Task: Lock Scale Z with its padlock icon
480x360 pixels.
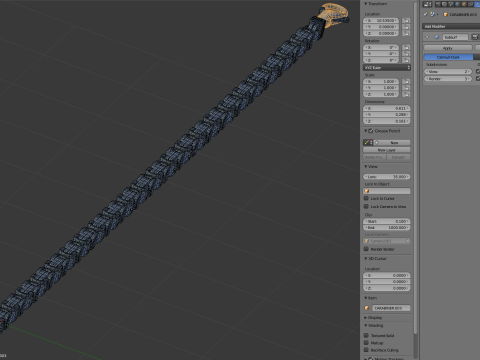Action: click(x=406, y=94)
